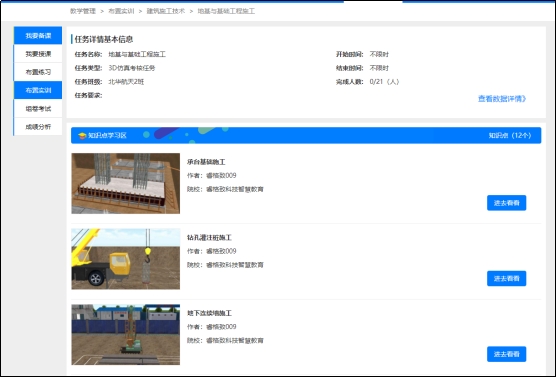Select 我要授课 in the left sidebar
This screenshot has height=377, width=556.
pos(38,54)
